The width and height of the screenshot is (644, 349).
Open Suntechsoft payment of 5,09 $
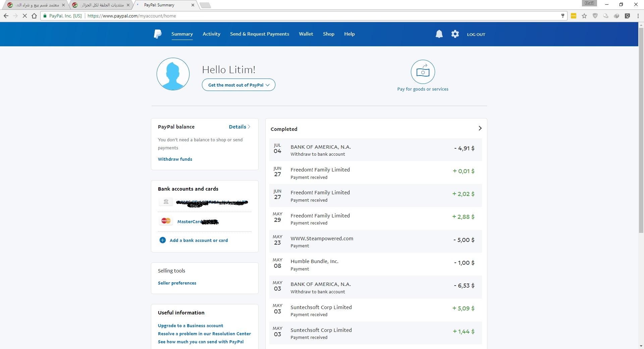pyautogui.click(x=375, y=310)
